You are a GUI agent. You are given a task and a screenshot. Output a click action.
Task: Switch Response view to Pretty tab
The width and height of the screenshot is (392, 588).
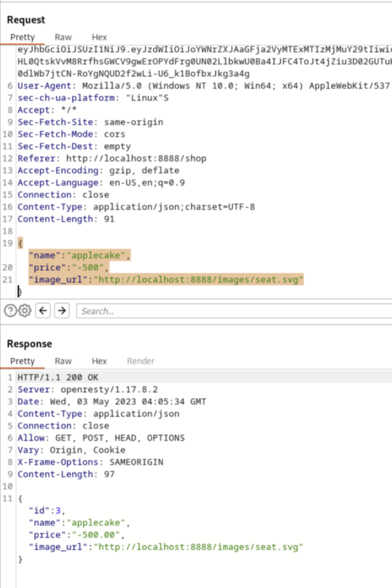pos(22,361)
